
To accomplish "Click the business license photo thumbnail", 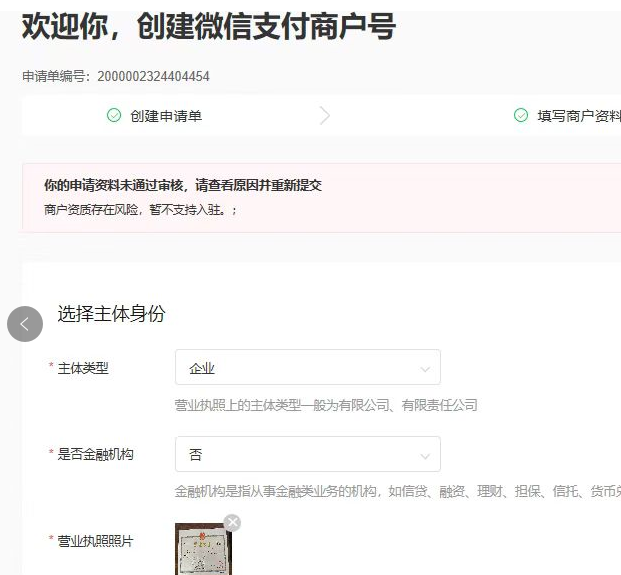I will point(203,549).
